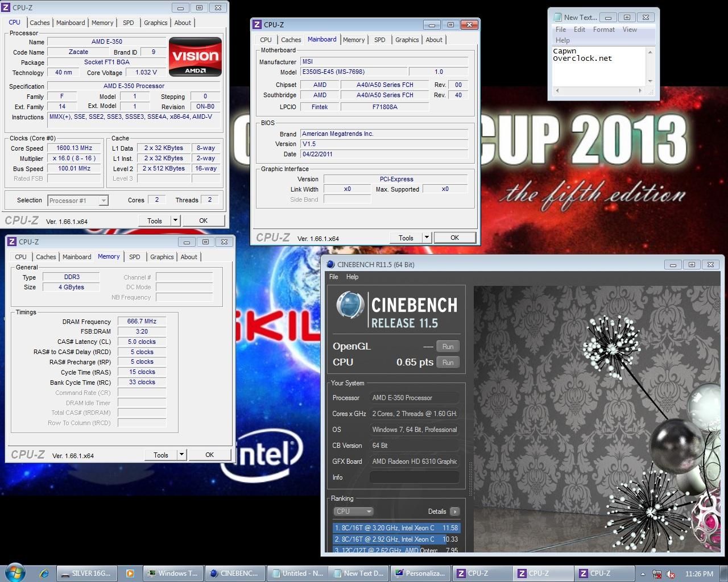Open the Tools dropdown arrow in CPU window
728x582 pixels.
click(175, 221)
